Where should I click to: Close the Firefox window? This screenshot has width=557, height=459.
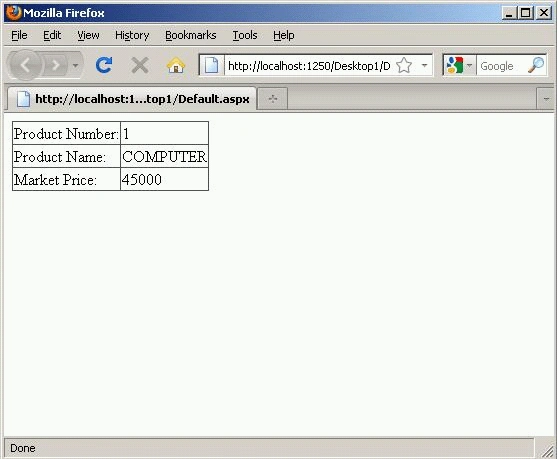tap(544, 13)
